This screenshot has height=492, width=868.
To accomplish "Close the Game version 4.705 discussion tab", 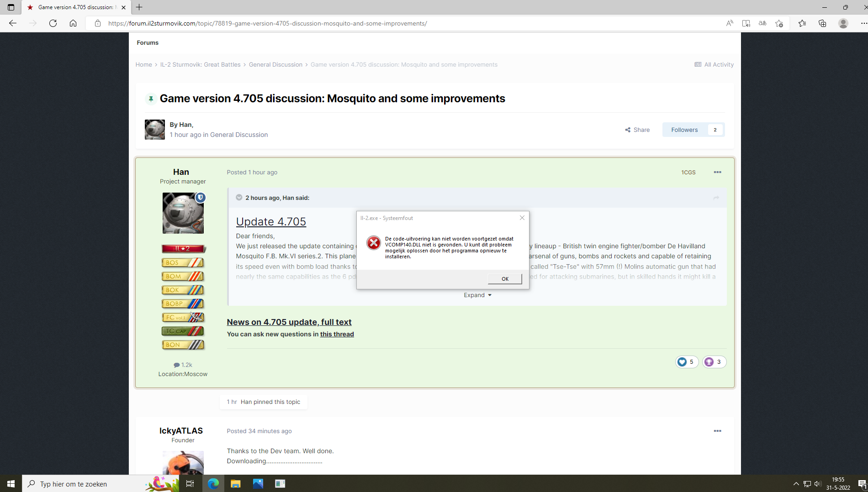I will (x=123, y=7).
